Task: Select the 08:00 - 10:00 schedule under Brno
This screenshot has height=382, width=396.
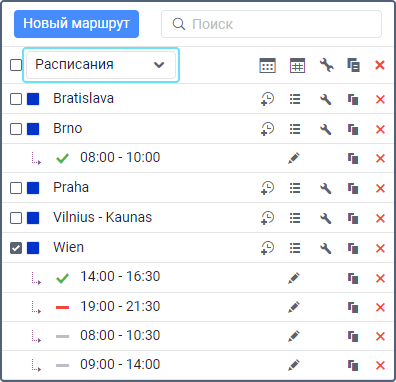Action: pos(120,157)
